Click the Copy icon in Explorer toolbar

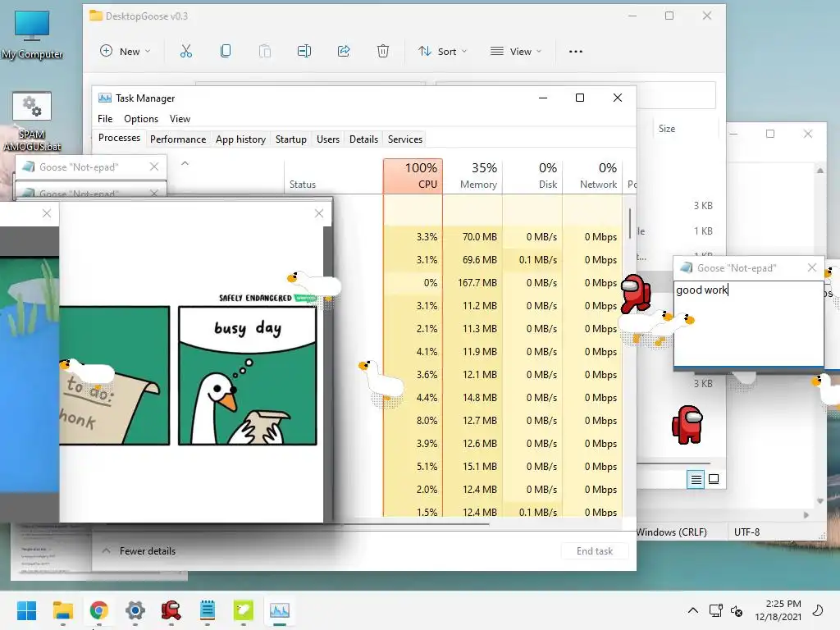click(x=226, y=52)
